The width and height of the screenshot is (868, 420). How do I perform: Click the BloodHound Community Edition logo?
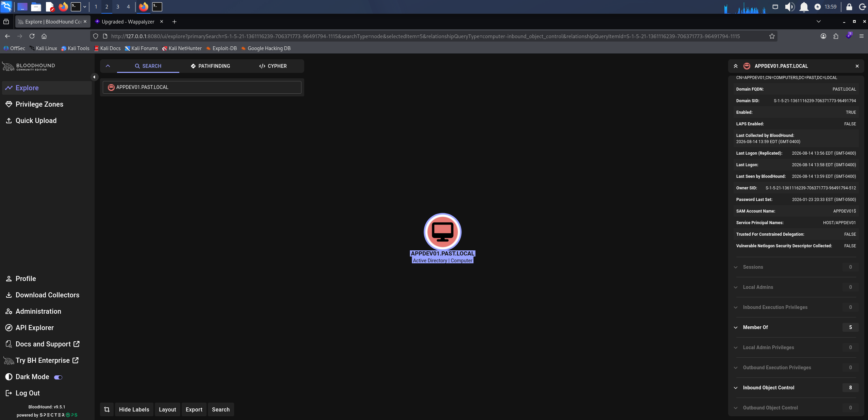point(29,66)
